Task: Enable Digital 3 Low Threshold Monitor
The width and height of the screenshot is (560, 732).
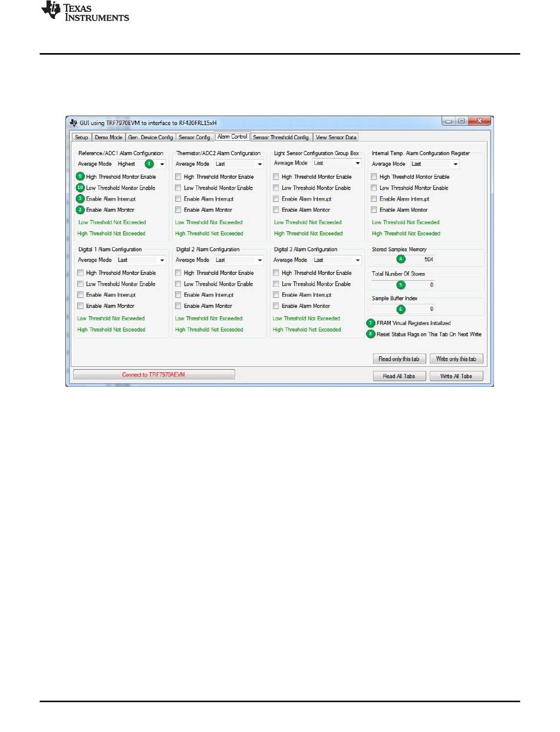Action: (276, 284)
